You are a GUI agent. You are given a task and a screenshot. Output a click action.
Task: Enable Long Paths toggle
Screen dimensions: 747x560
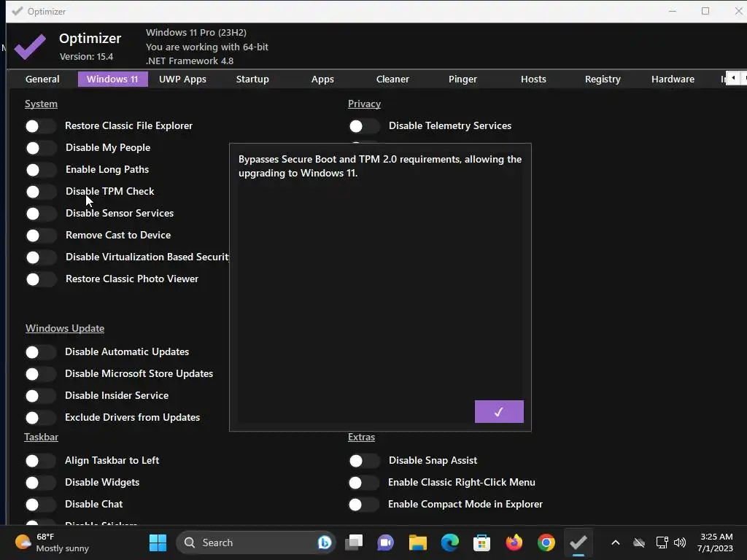41,170
